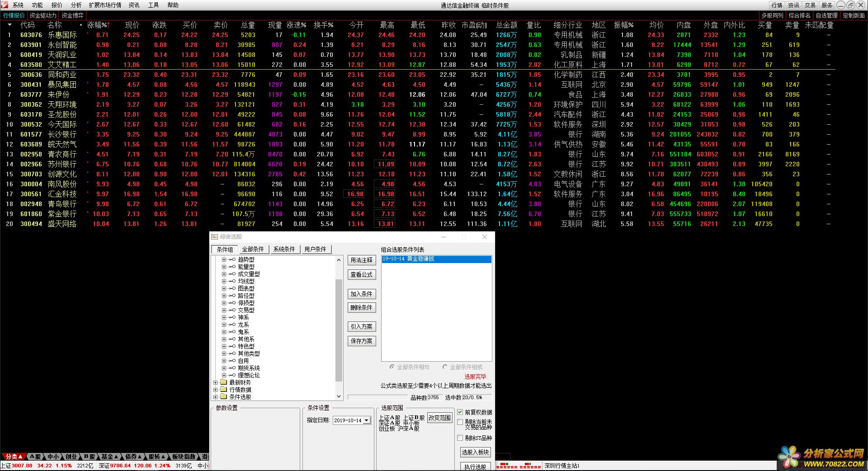Click the key icon beside 交易型
The height and width of the screenshot is (471, 868).
[x=232, y=311]
